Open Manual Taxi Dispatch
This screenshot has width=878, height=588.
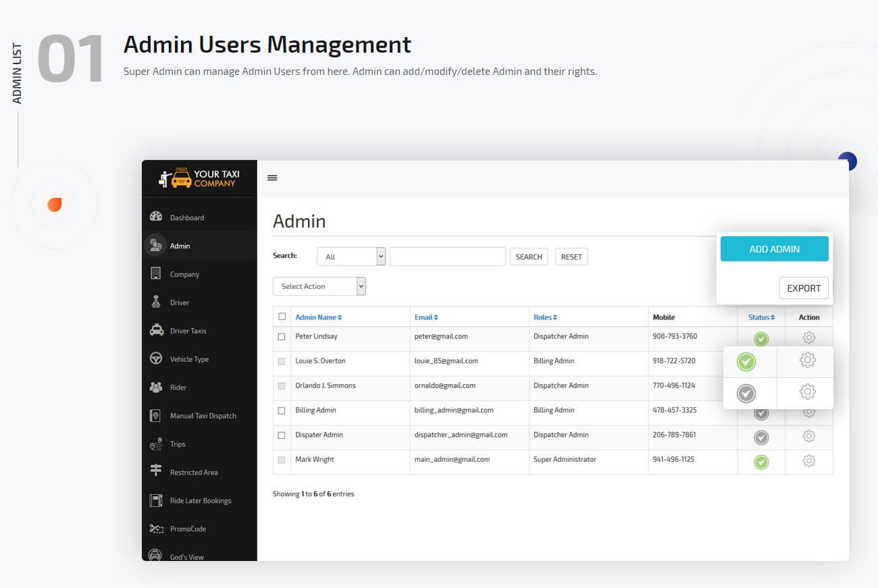pos(155,415)
